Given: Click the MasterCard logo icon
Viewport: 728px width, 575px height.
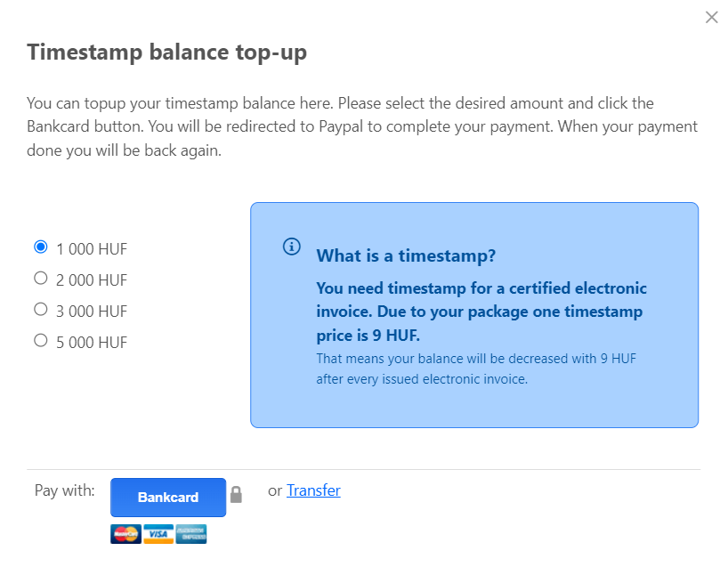Looking at the screenshot, I should [x=125, y=533].
